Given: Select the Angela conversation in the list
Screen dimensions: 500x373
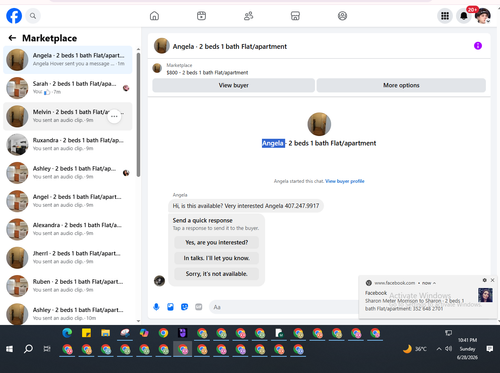Looking at the screenshot, I should (x=68, y=60).
